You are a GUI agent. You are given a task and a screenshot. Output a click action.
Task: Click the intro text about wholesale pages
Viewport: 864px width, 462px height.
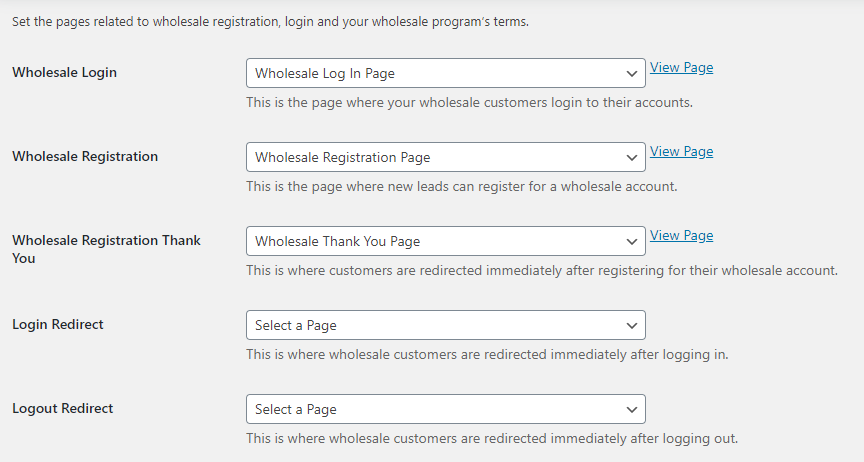tap(270, 22)
